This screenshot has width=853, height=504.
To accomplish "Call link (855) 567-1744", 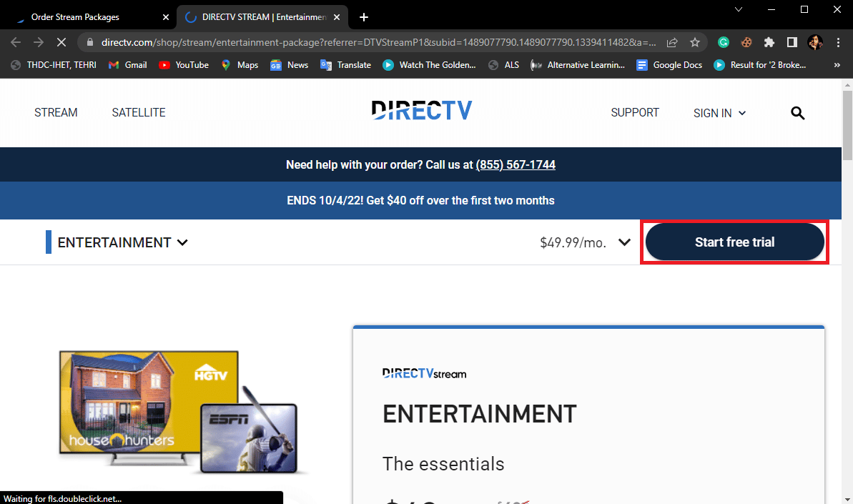I will (516, 165).
